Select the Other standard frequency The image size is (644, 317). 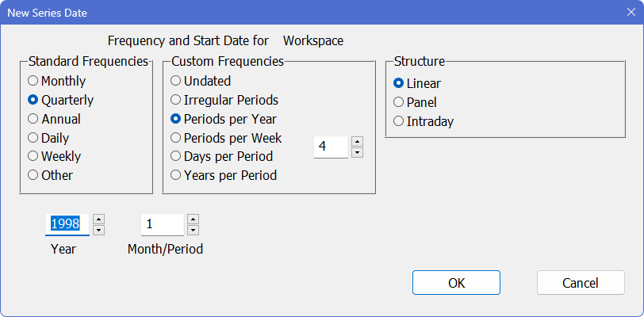point(33,175)
